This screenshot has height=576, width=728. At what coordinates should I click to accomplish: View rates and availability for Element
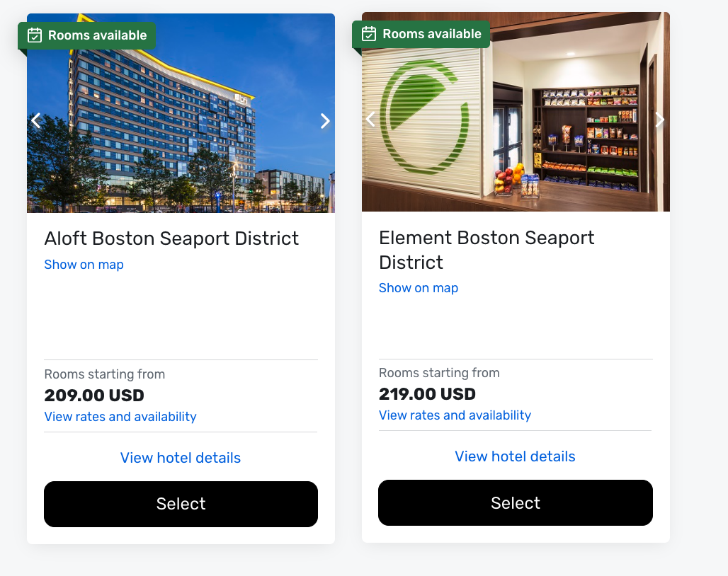[455, 415]
